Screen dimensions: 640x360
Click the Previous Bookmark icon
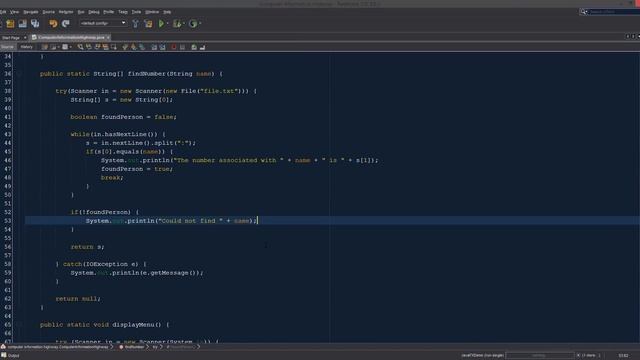tap(125, 47)
